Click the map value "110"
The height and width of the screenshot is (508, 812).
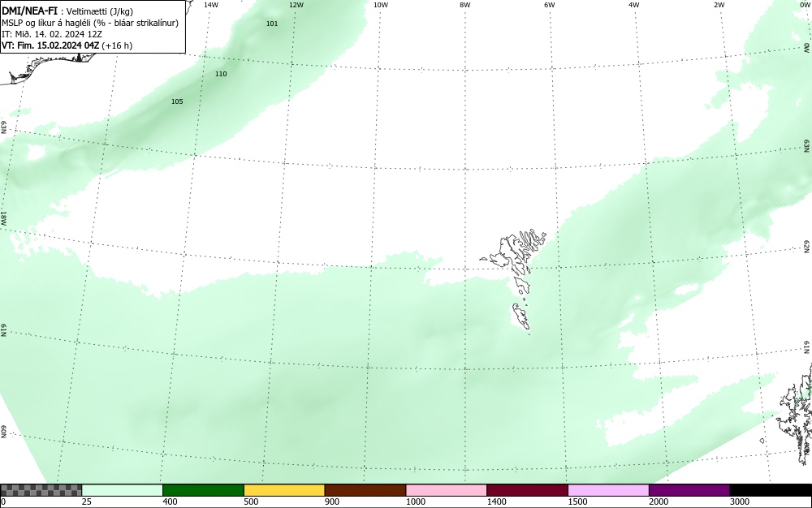pyautogui.click(x=221, y=74)
